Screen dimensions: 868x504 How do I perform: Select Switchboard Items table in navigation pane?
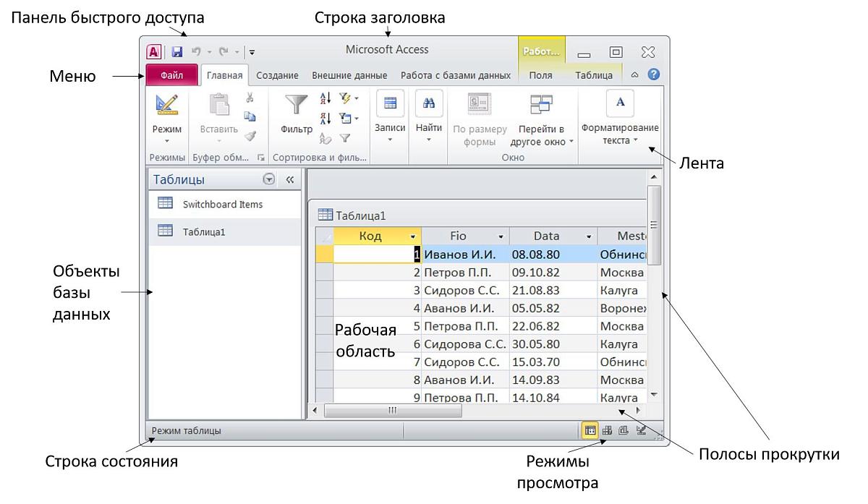[x=224, y=205]
